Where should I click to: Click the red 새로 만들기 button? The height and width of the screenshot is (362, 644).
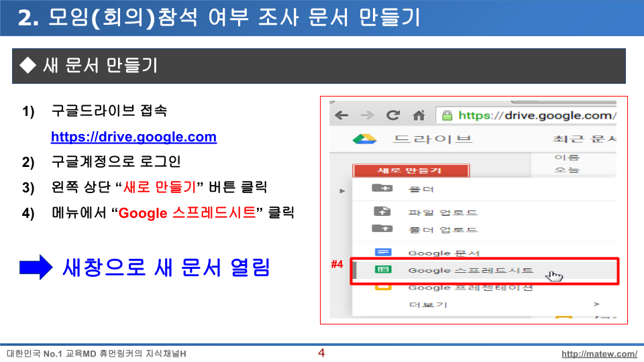411,170
